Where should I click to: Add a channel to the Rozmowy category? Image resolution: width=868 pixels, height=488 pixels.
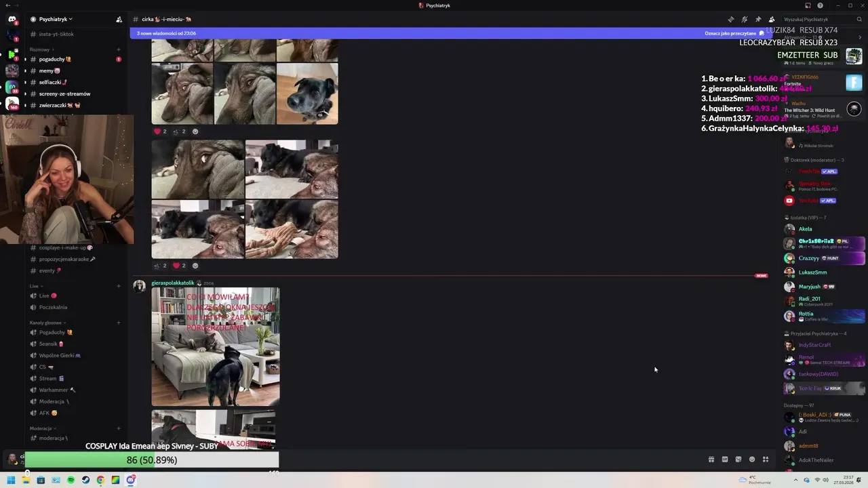click(x=119, y=49)
